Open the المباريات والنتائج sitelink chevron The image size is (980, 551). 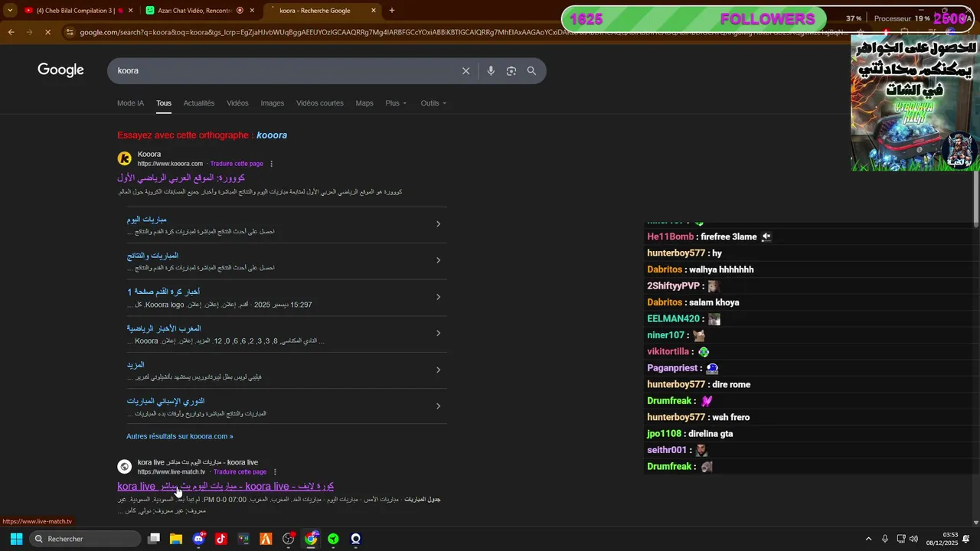click(x=438, y=260)
